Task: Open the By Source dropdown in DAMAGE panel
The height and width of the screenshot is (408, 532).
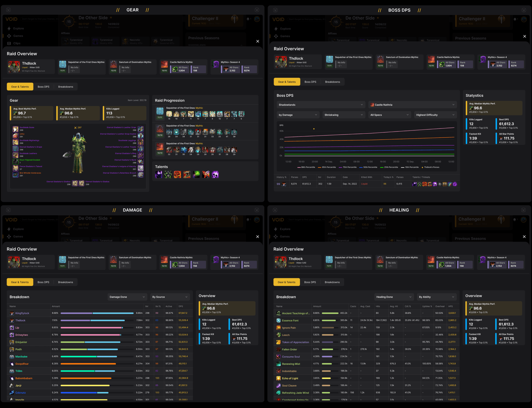Action: [170, 297]
